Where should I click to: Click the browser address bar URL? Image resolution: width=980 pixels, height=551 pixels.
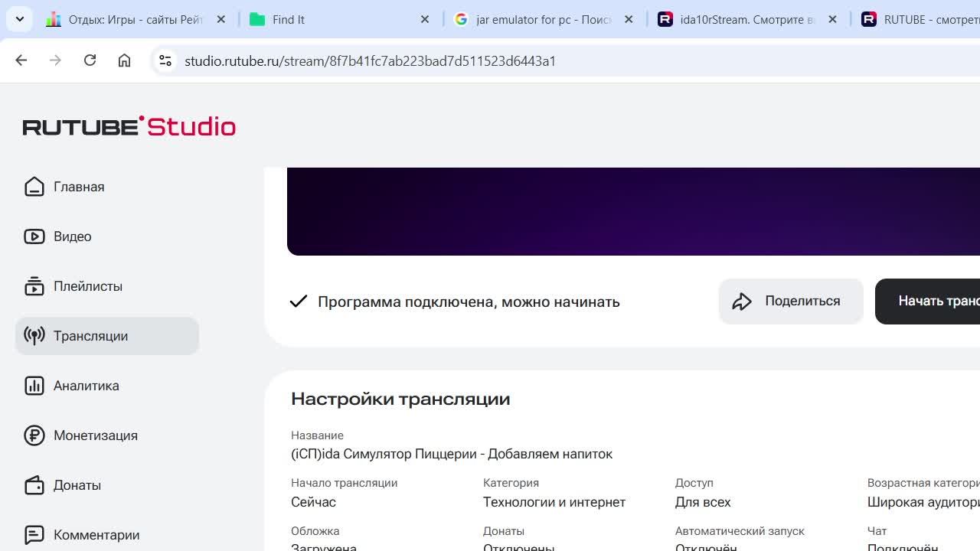tap(370, 61)
